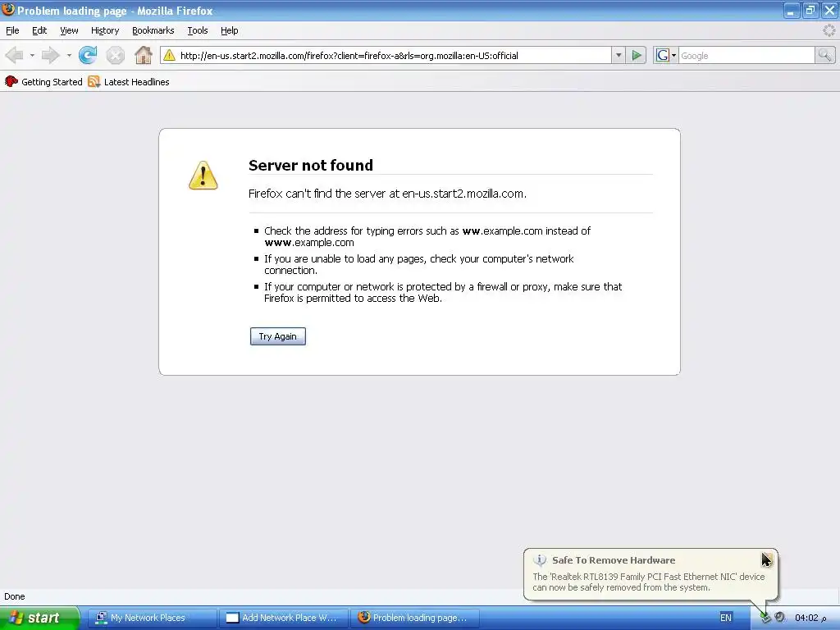Open the Help menu
The image size is (840, 630).
tap(230, 30)
